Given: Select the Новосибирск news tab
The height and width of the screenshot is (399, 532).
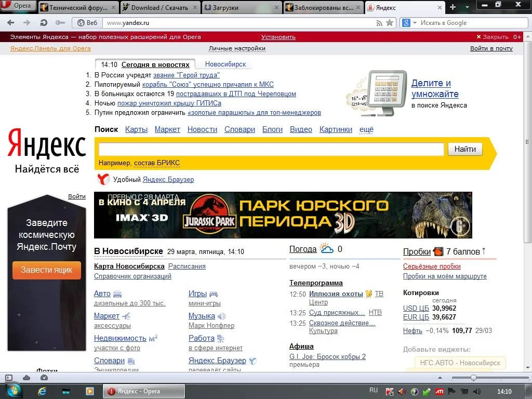Looking at the screenshot, I should point(225,64).
